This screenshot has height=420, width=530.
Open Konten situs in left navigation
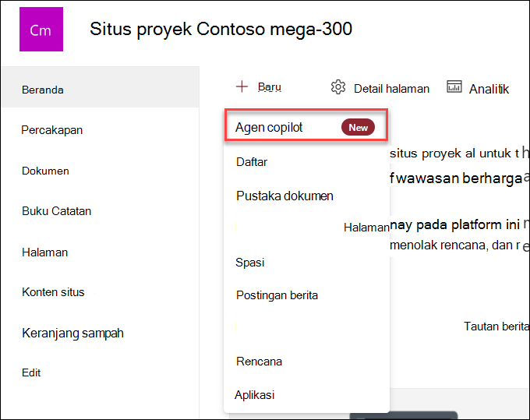[53, 292]
